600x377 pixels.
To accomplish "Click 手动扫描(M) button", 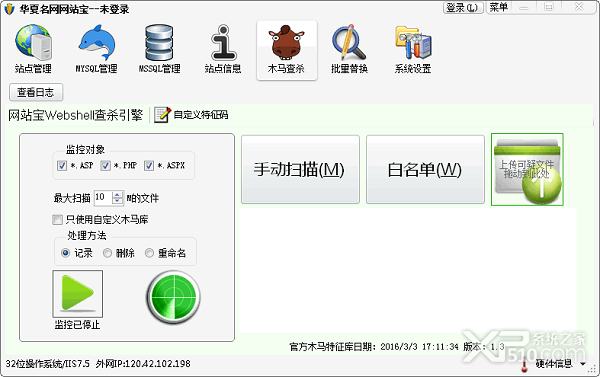I will click(300, 169).
